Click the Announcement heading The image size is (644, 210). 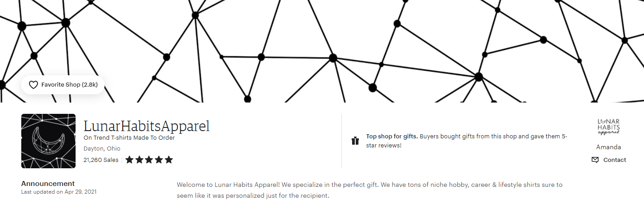click(x=48, y=184)
